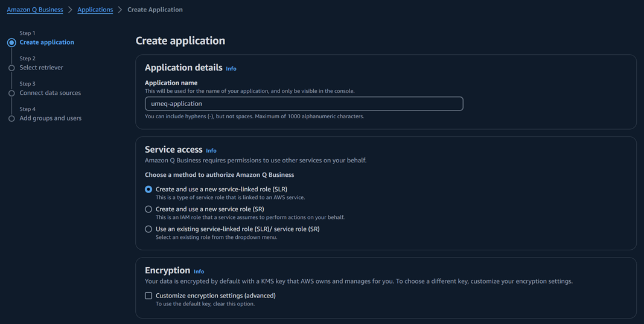Click 'Choose a method to authorize Amazon Q Business'
Viewport: 644px width, 324px height.
click(219, 175)
